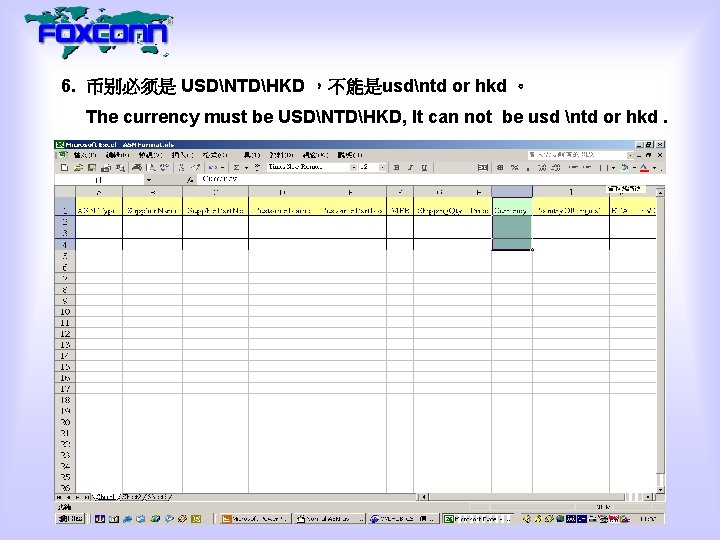Click the Open file toolbar icon
This screenshot has height=540, width=720.
coord(78,168)
